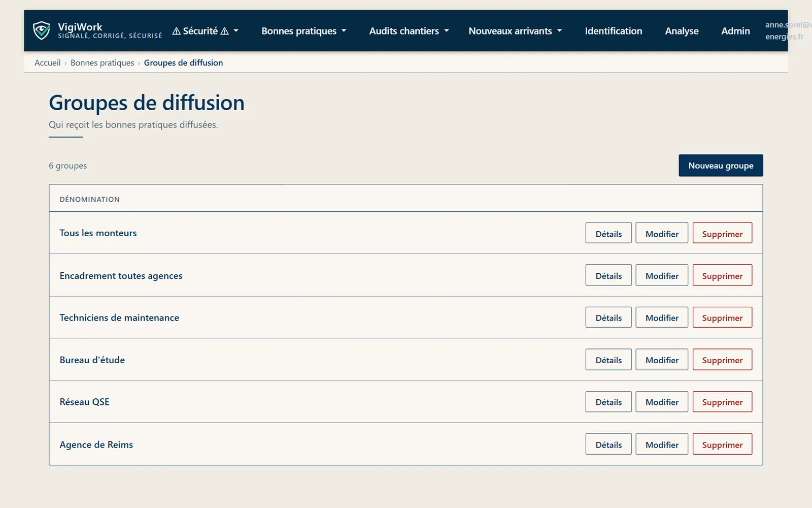
Task: Open the Analyse menu item
Action: 682,31
